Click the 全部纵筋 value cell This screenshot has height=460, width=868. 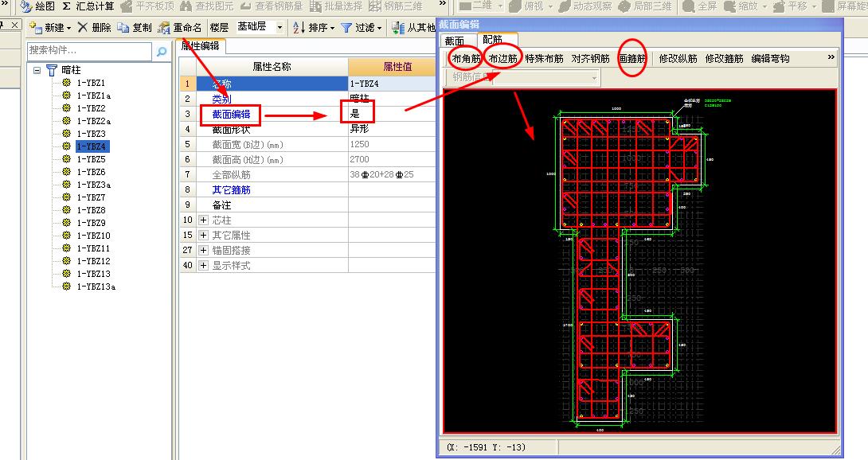[x=393, y=174]
